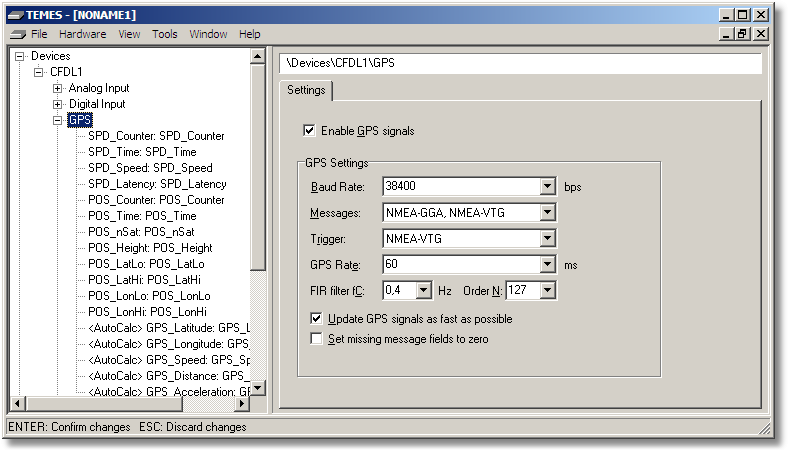
Task: Uncheck Update GPS signals as fast as possible
Action: [316, 319]
